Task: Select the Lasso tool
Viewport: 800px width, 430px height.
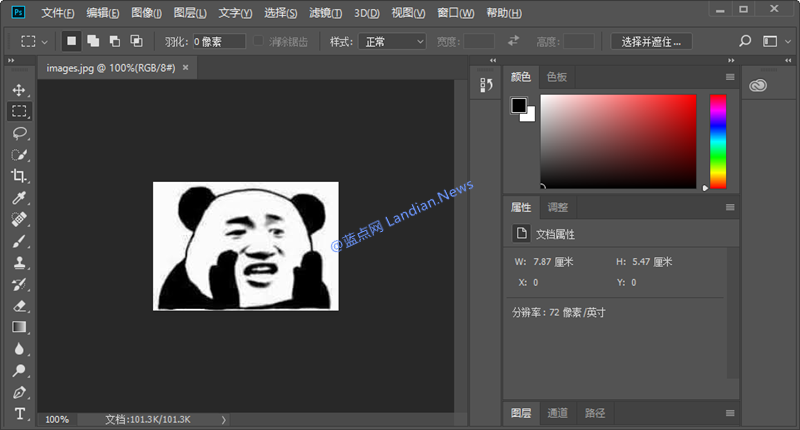Action: [19, 133]
